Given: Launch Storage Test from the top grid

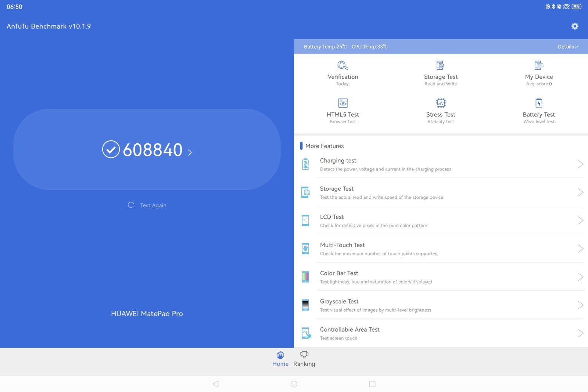Looking at the screenshot, I should tap(440, 66).
